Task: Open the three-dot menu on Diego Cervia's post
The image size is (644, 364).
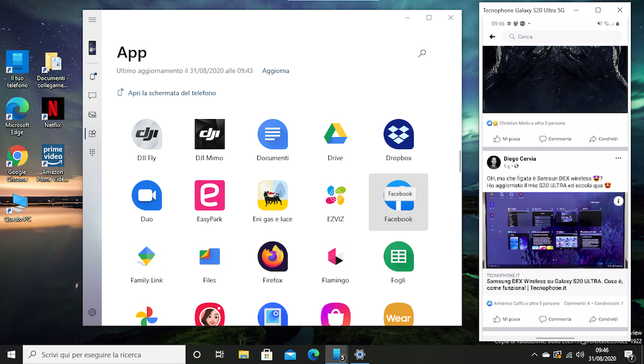Action: (618, 158)
